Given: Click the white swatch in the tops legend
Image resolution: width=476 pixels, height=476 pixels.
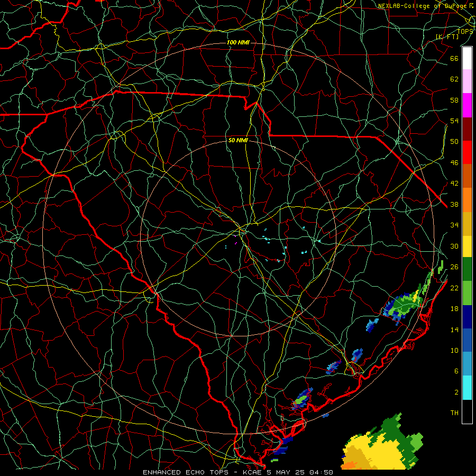Looking at the screenshot, I should point(467,58).
